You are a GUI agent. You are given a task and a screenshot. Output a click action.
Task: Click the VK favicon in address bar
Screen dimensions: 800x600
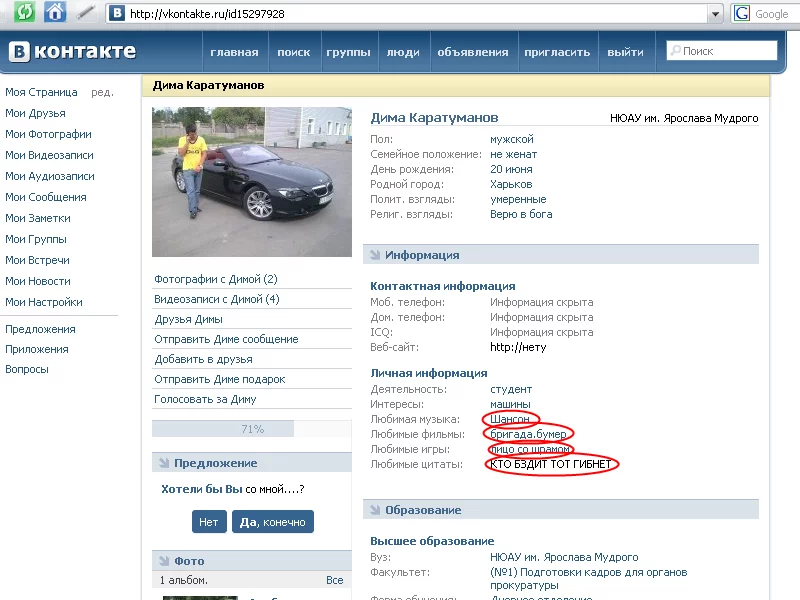(x=117, y=13)
